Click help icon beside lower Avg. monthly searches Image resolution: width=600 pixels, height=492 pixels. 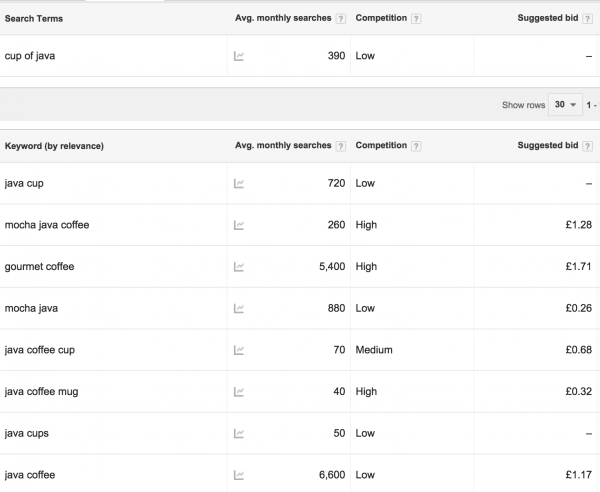point(341,146)
